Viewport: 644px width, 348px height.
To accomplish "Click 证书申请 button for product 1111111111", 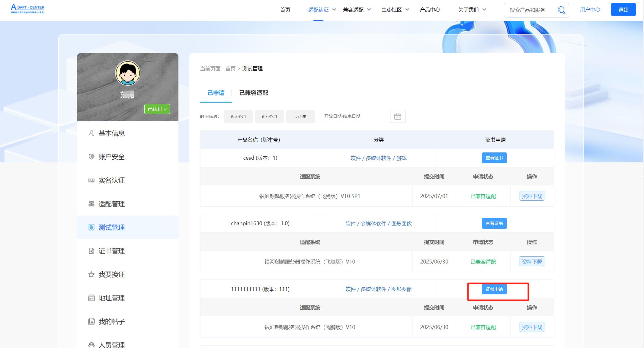I will (494, 289).
